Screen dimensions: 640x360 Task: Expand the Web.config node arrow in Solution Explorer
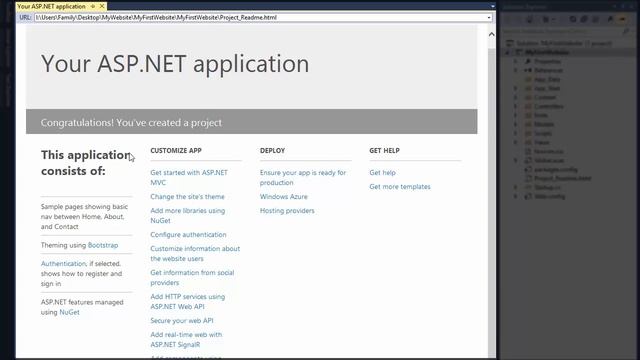(516, 196)
